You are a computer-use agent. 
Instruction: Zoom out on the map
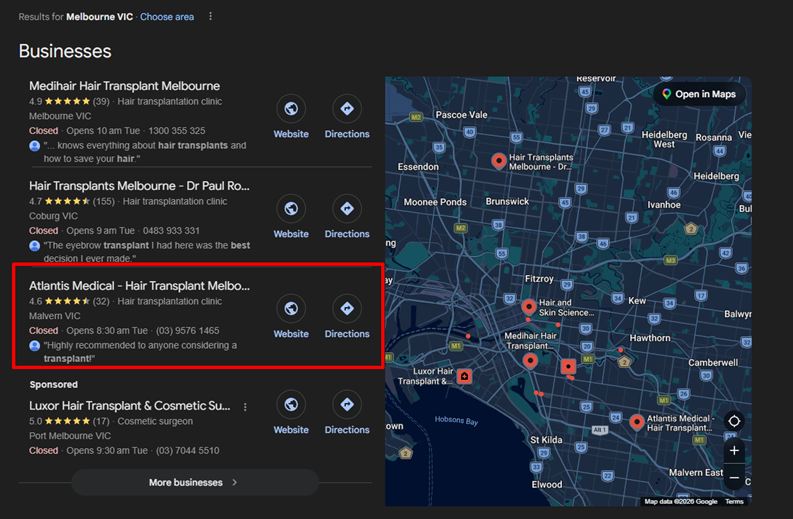pos(734,478)
